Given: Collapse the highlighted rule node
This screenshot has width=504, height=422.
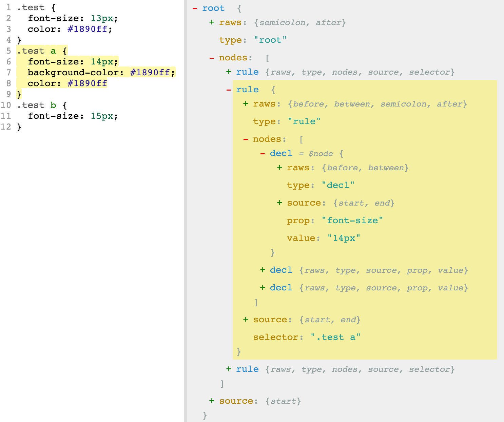Looking at the screenshot, I should pos(229,90).
